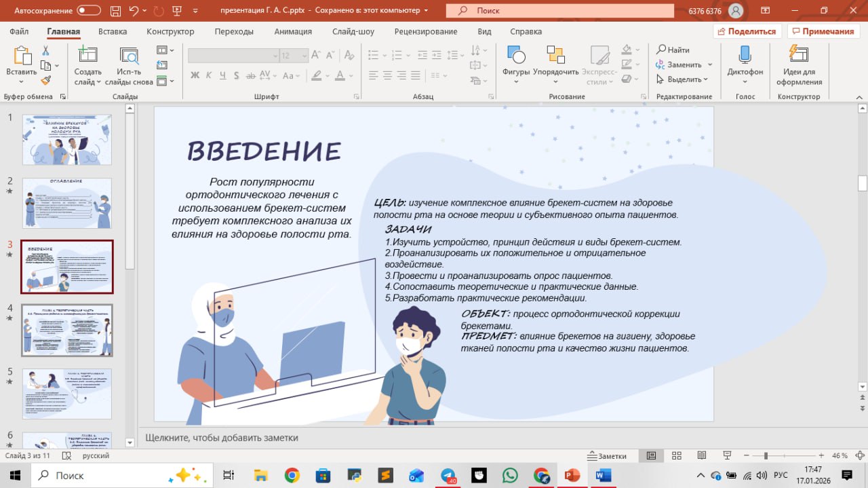
Task: Open Telegram from the taskbar
Action: coord(448,475)
